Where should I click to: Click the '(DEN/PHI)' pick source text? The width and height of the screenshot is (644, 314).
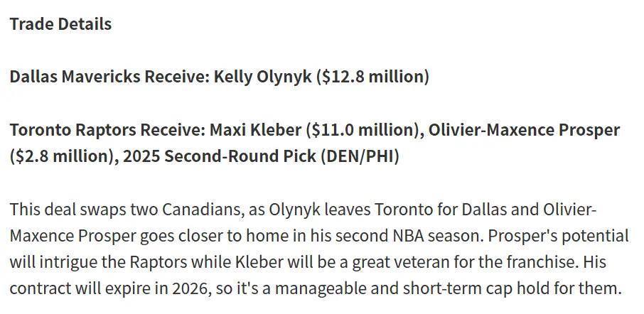(354, 156)
